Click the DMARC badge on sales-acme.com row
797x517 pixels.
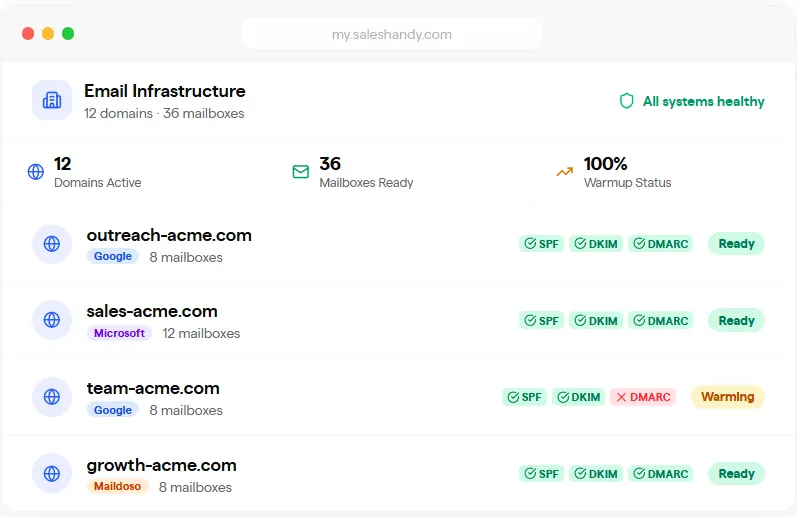[661, 321]
